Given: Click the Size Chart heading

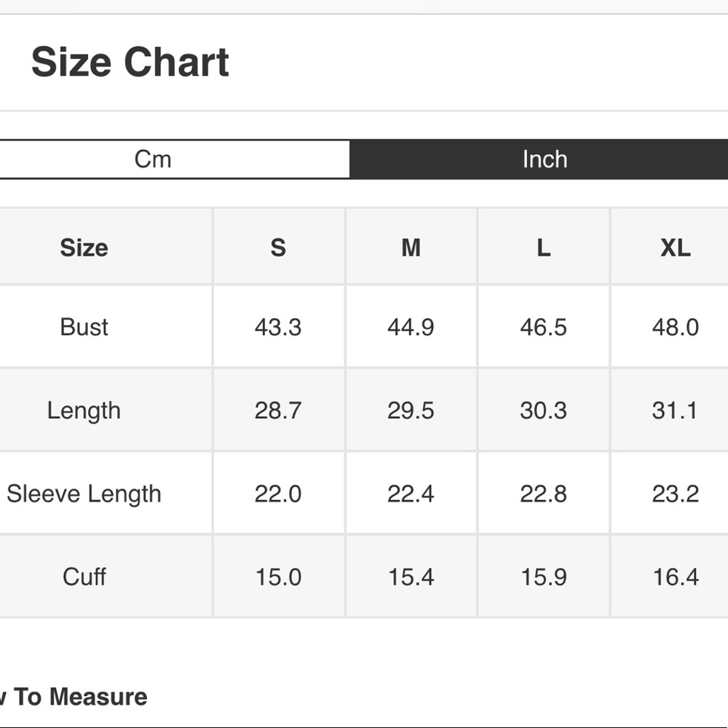Looking at the screenshot, I should click(130, 62).
